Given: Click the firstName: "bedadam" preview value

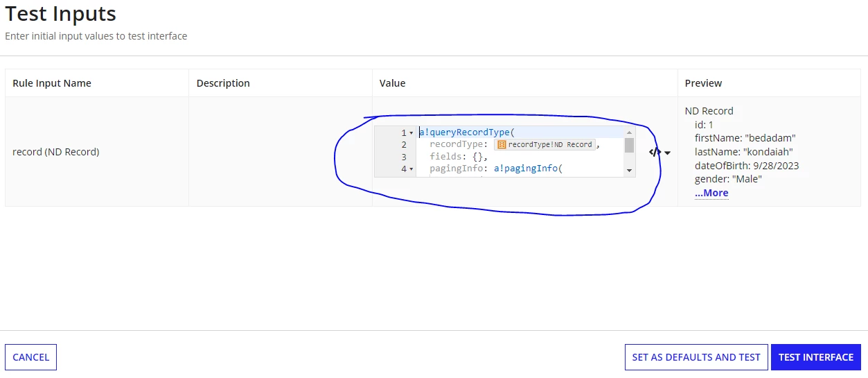Looking at the screenshot, I should coord(745,138).
